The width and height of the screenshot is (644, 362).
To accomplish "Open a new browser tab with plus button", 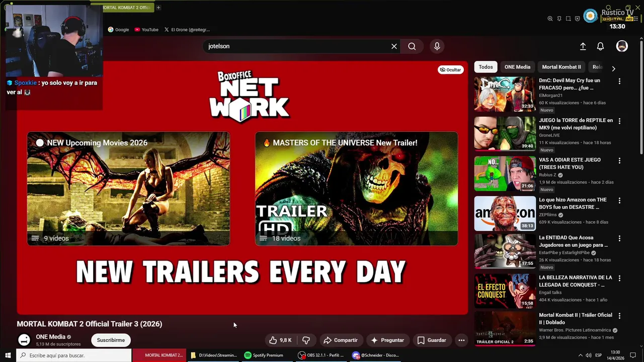I will [158, 8].
